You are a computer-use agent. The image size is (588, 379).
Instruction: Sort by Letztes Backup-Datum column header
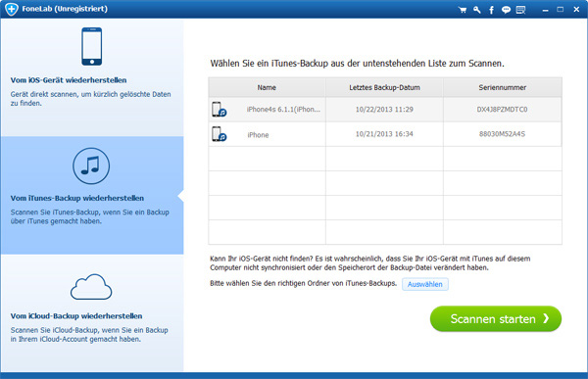tap(384, 87)
